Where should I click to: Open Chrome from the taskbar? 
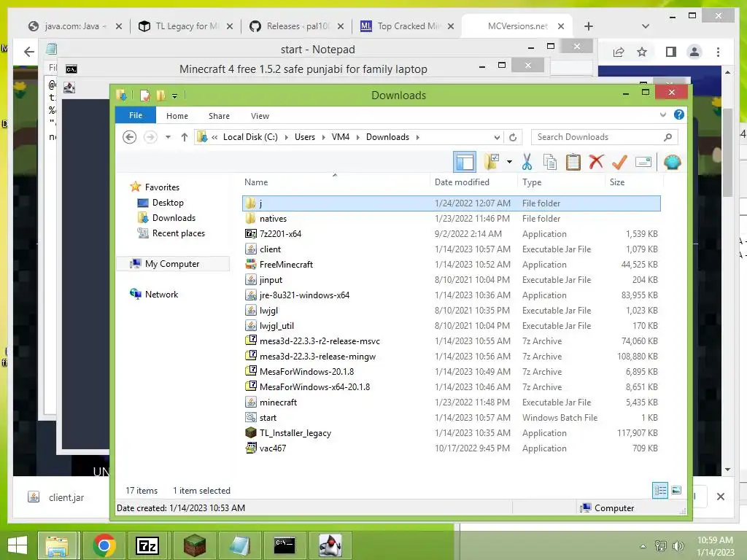click(104, 545)
